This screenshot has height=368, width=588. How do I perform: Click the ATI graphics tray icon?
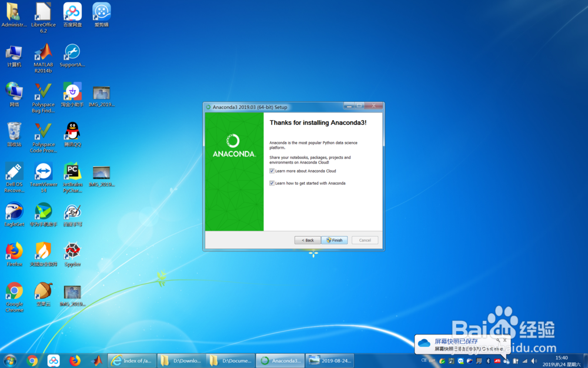pos(497,361)
